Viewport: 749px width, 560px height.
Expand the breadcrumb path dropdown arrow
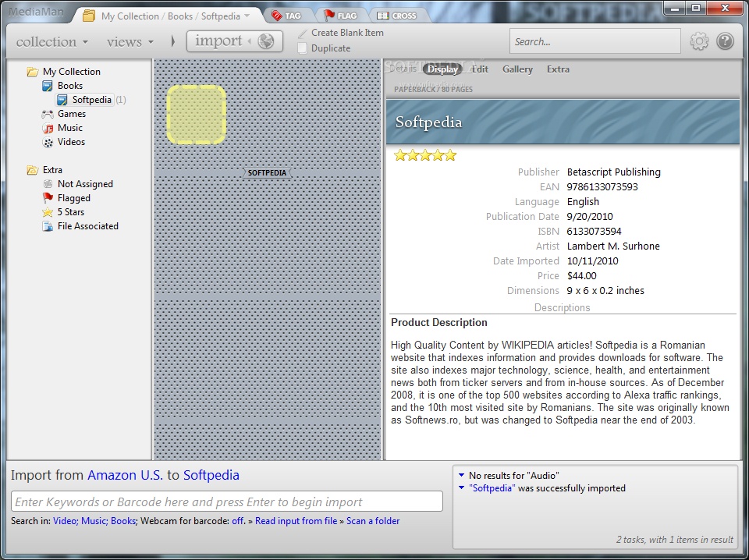(247, 16)
